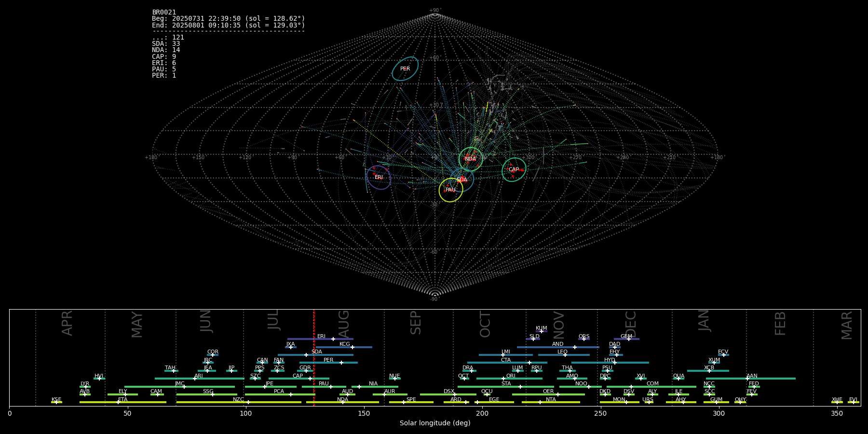This screenshot has width=868, height=434.
Task: Click the GEM shower marker in the timeline
Action: click(x=628, y=339)
